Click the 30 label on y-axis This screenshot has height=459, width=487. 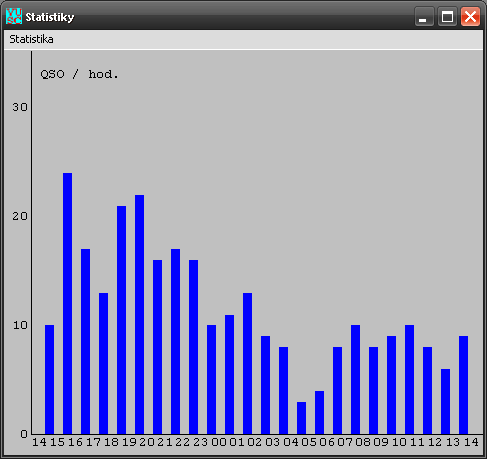(20, 107)
